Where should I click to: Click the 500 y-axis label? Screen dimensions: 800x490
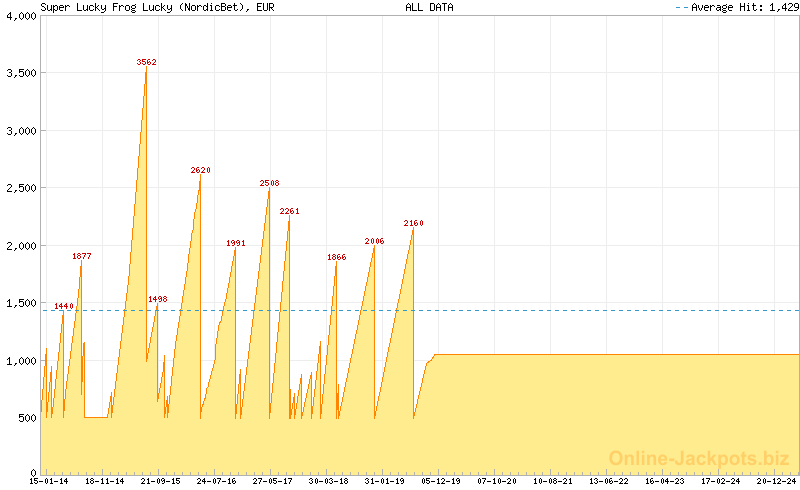tap(28, 418)
